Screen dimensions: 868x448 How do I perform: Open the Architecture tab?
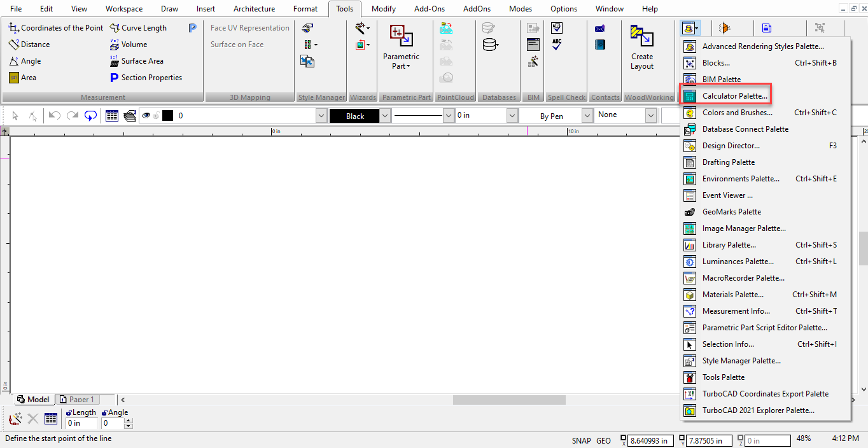coord(254,9)
